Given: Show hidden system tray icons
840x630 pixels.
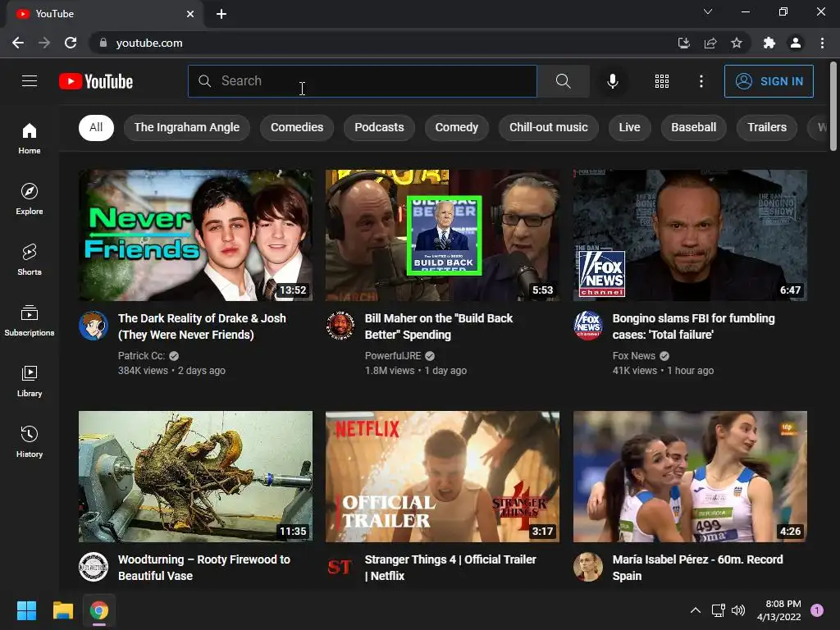Looking at the screenshot, I should [x=696, y=610].
